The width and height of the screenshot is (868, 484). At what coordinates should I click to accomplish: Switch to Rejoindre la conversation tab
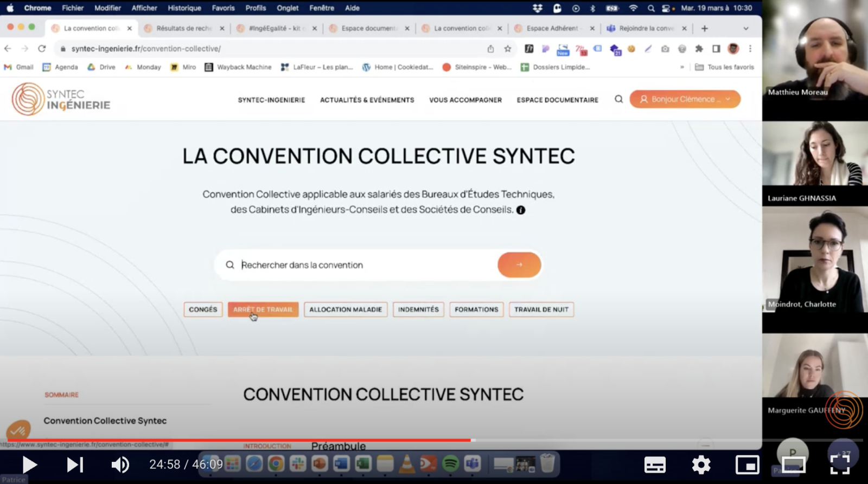tap(646, 28)
